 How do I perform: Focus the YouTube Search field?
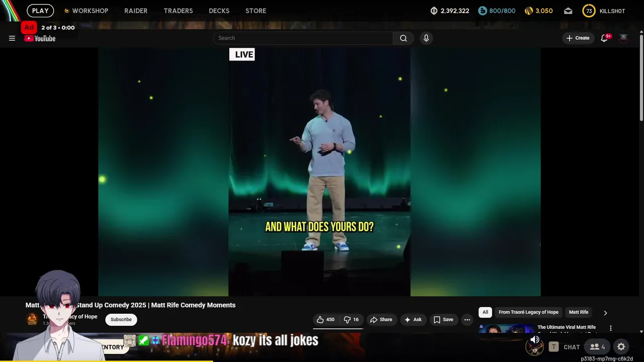click(x=303, y=38)
